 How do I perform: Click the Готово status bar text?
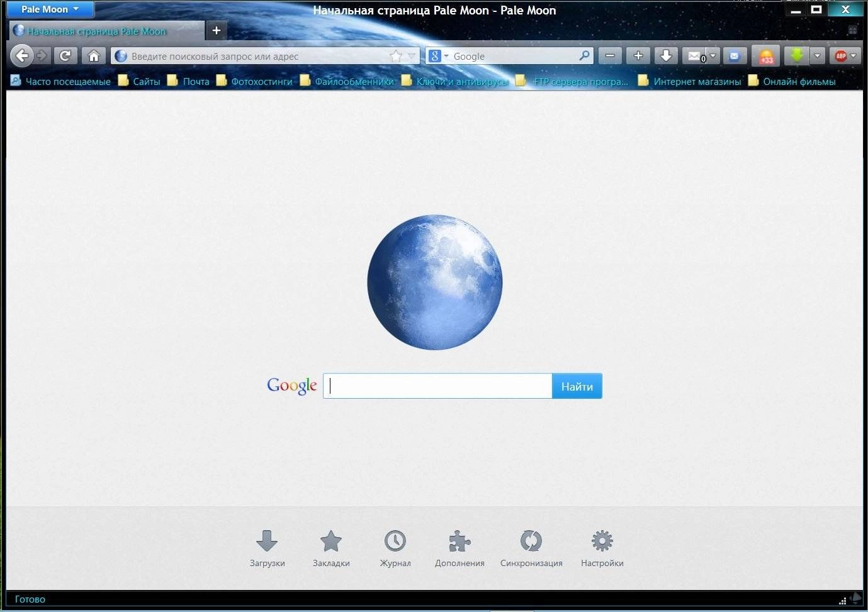tap(30, 599)
